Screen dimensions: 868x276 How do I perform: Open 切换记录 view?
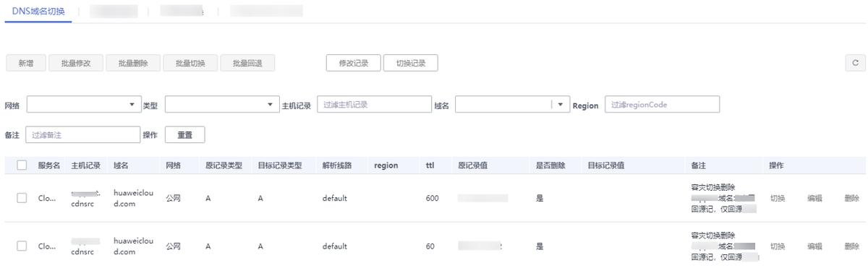pyautogui.click(x=410, y=63)
